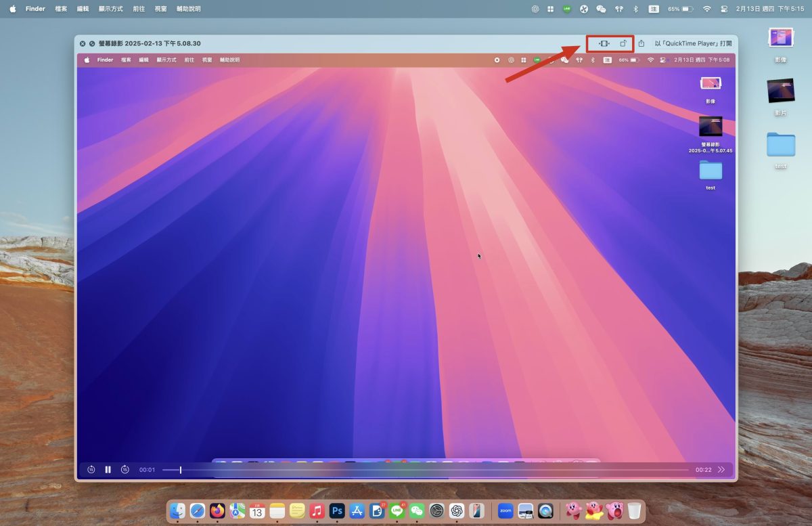812x526 pixels.
Task: Launch ChatGPT from the Dock
Action: 457,510
